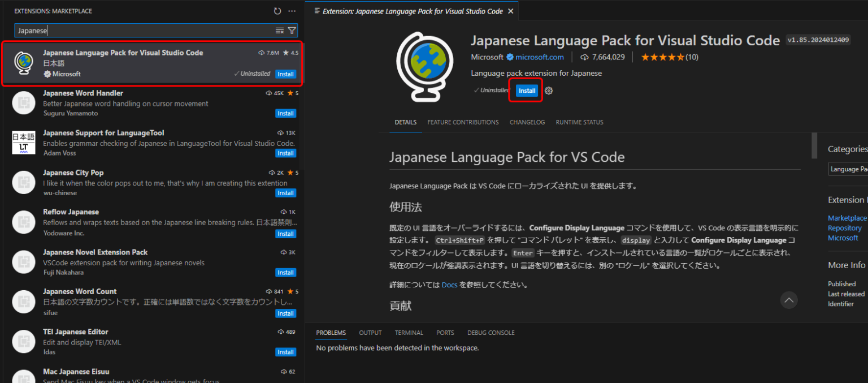The width and height of the screenshot is (868, 383).
Task: Open the Filter Extensions funnel menu
Action: (x=292, y=30)
